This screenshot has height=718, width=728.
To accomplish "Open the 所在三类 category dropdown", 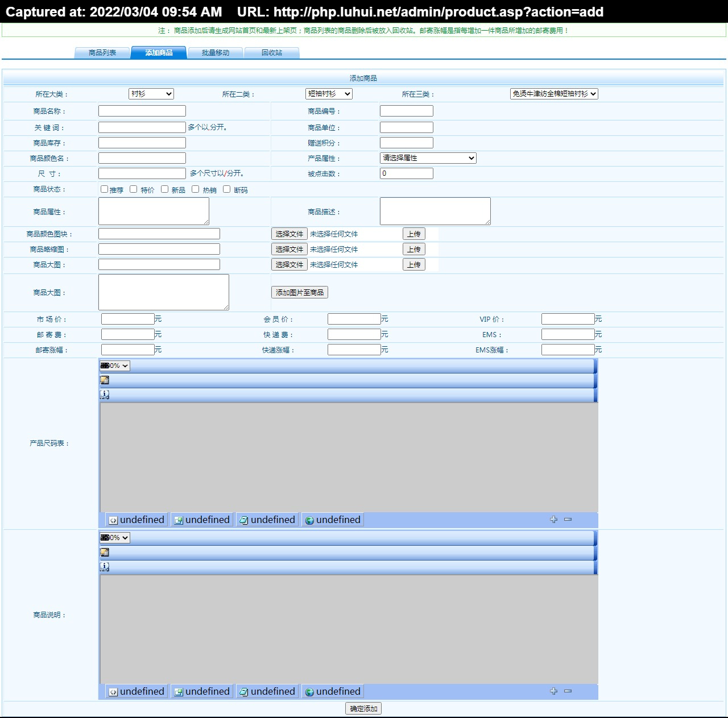I will pyautogui.click(x=554, y=94).
